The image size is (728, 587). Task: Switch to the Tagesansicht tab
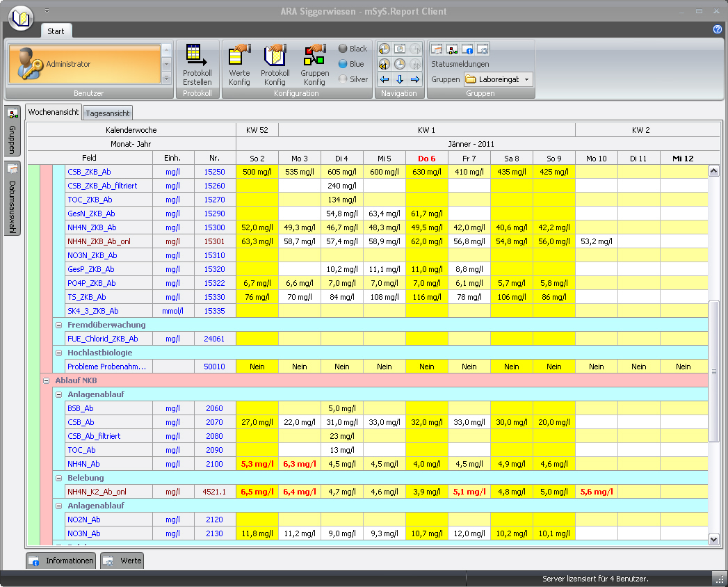tap(108, 113)
